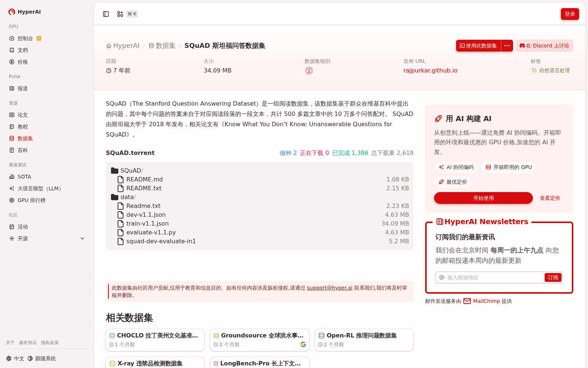Open the command search grid icon

point(120,14)
